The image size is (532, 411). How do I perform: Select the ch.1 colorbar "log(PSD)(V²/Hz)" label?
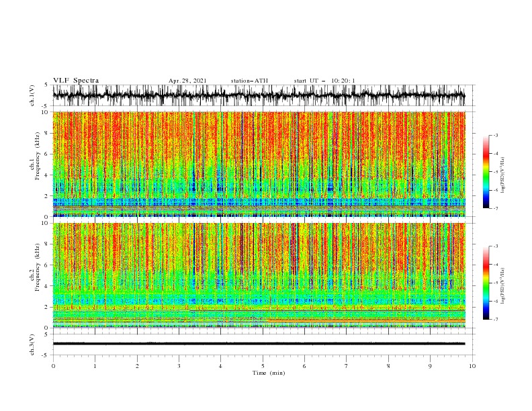[502, 175]
